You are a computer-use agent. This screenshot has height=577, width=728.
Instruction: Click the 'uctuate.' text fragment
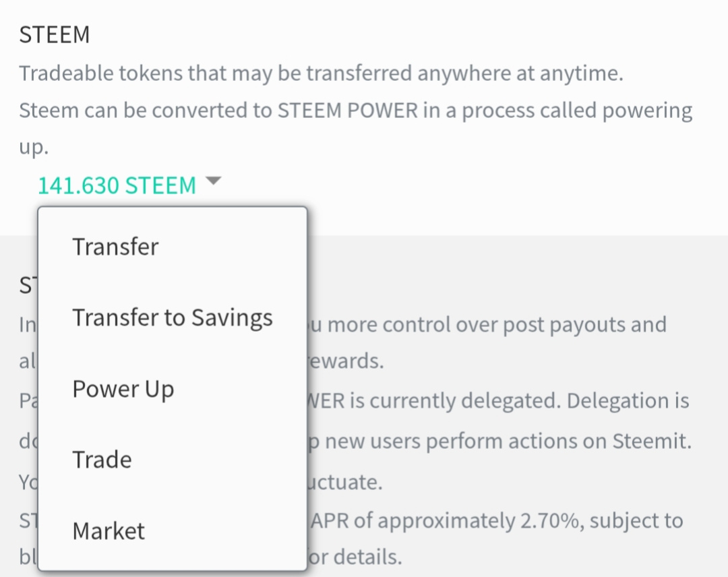pos(346,483)
